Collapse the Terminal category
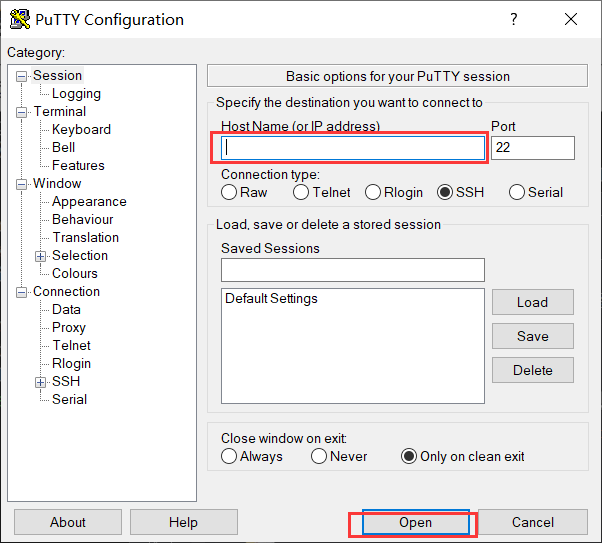The image size is (602, 543). click(22, 112)
